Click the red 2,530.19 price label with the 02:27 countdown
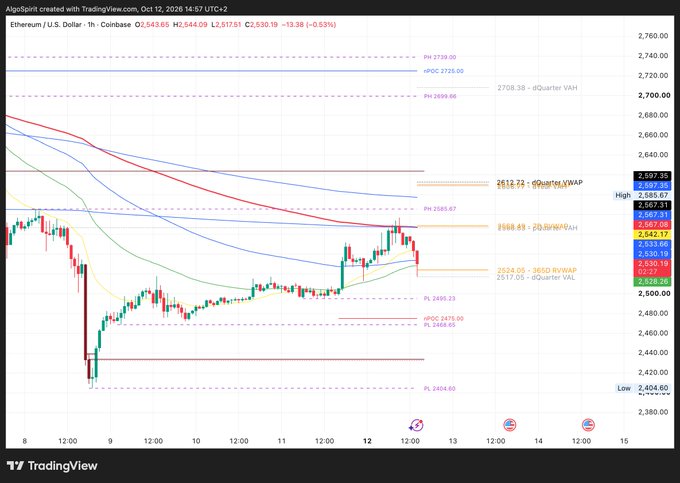This screenshot has width=680, height=483. [652, 268]
